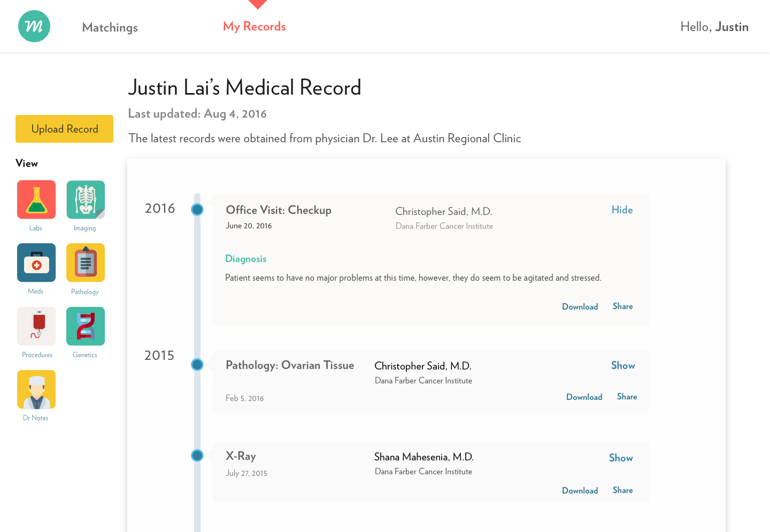Switch to the Matchings tab
Screen dimensions: 770x532
click(110, 27)
